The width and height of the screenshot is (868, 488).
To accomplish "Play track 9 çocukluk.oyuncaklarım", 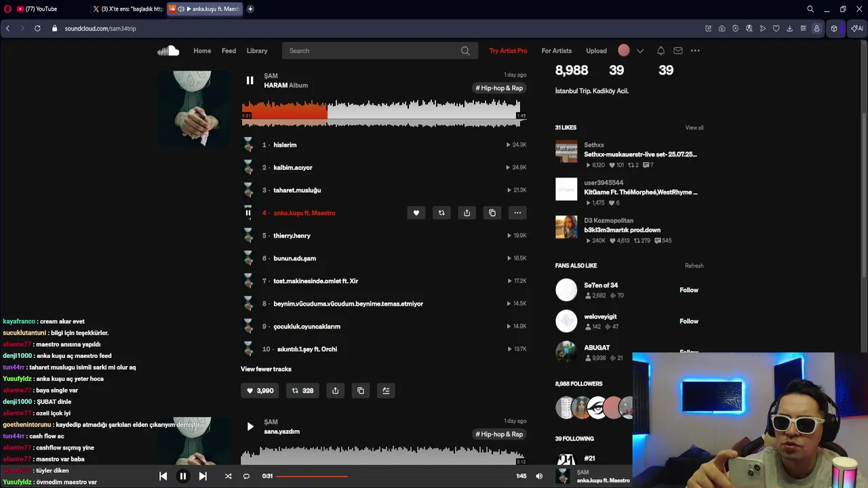I will tap(307, 327).
